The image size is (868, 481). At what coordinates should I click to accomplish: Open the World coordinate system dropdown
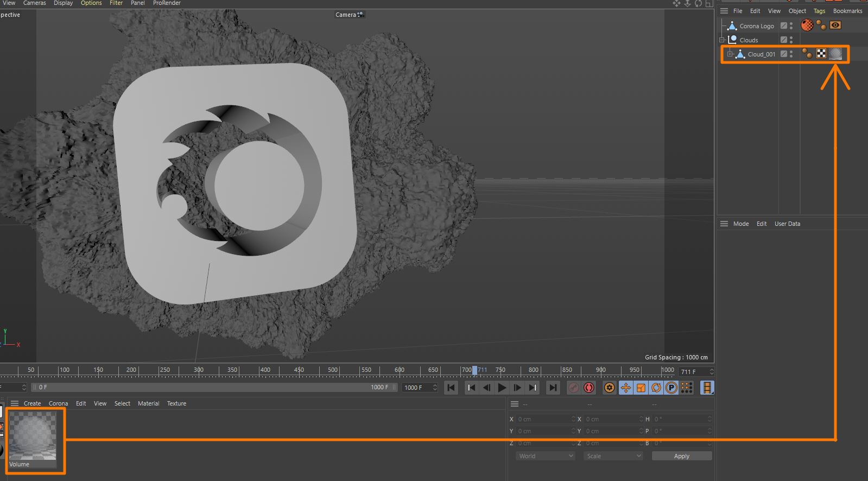coord(545,456)
